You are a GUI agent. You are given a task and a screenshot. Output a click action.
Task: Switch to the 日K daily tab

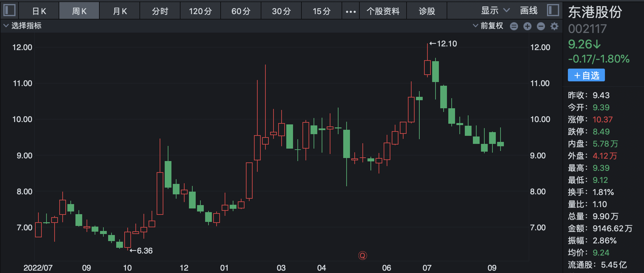[39, 11]
